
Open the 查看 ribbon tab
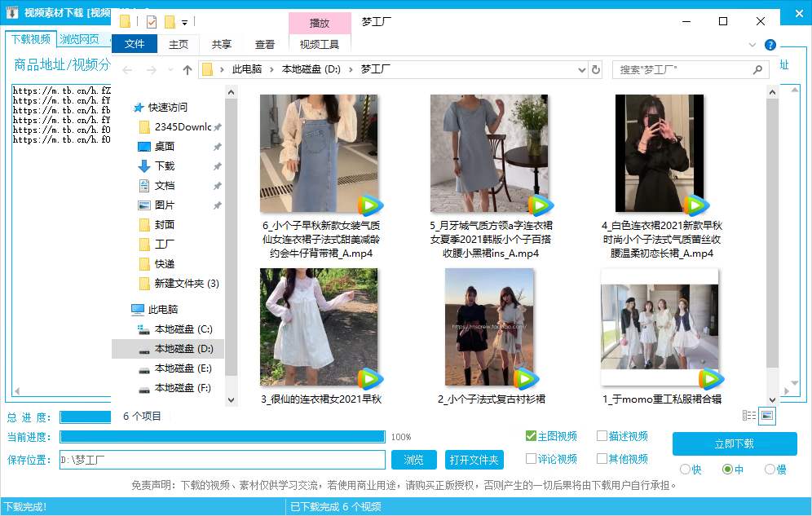point(264,45)
